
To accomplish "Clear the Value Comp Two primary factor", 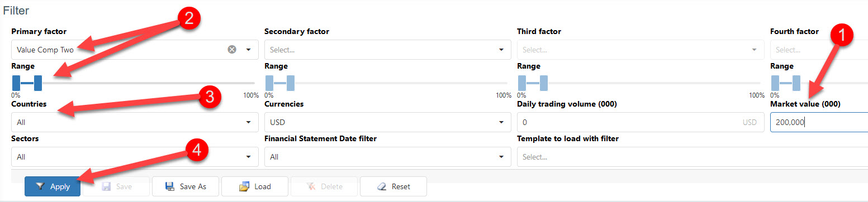I will [x=232, y=50].
